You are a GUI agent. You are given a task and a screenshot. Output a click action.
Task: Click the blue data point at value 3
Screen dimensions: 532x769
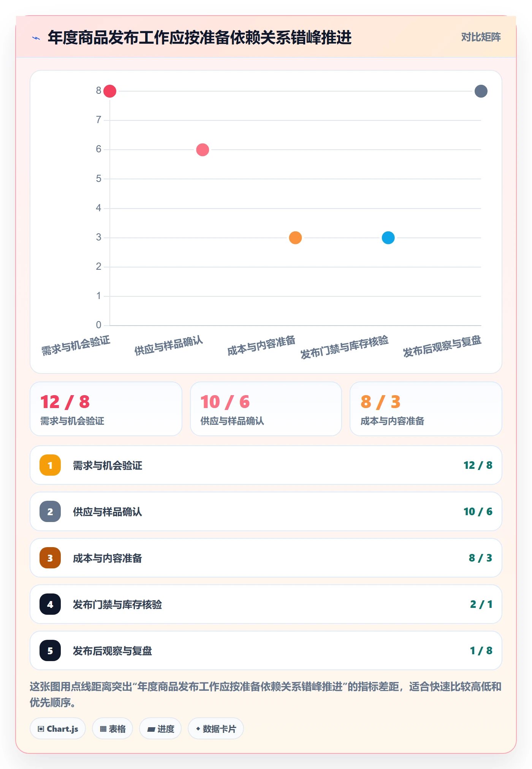tap(388, 238)
